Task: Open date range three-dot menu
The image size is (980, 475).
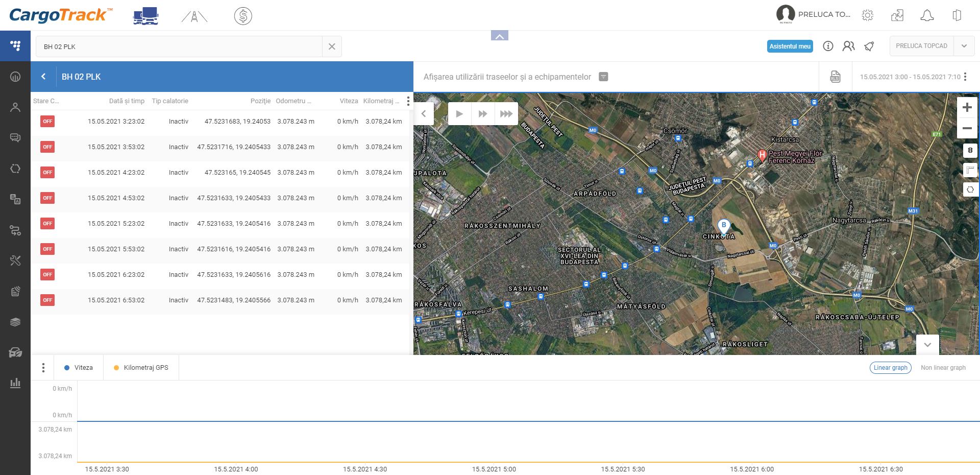Action: click(x=965, y=77)
